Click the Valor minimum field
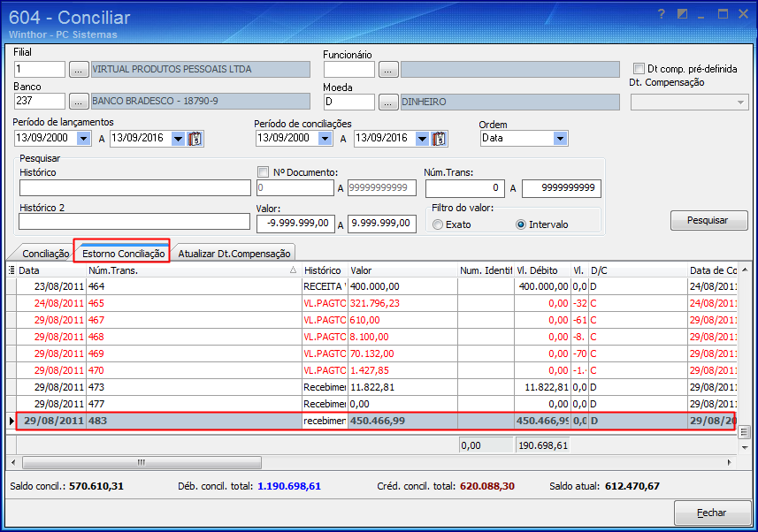This screenshot has width=758, height=532. (x=295, y=224)
